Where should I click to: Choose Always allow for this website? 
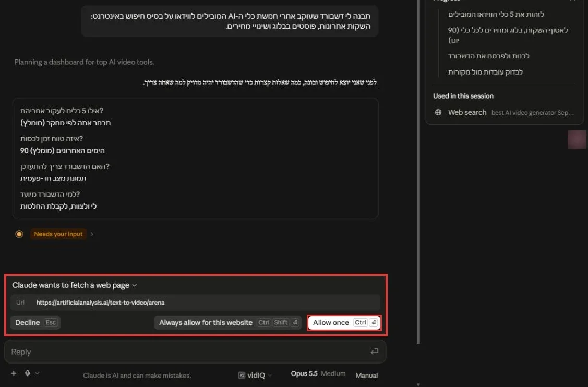pyautogui.click(x=228, y=322)
